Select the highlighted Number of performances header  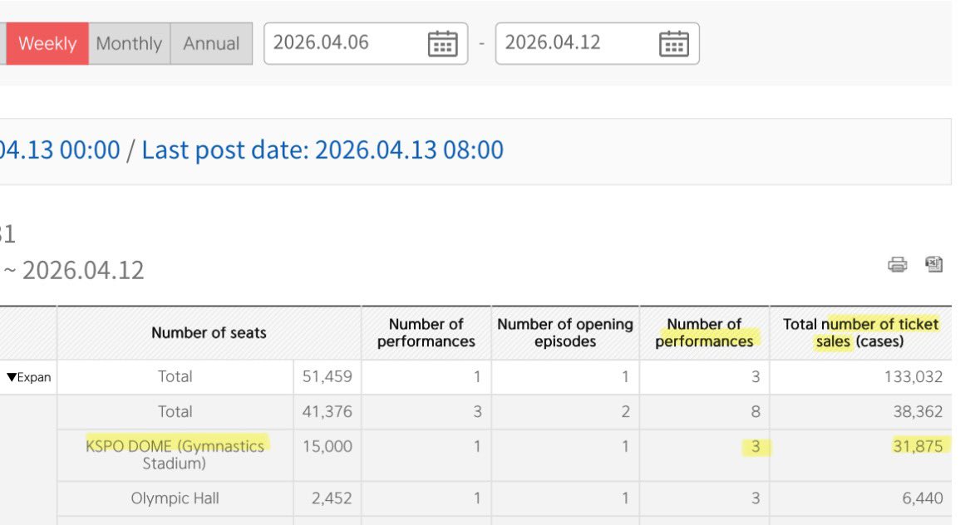pyautogui.click(x=704, y=333)
